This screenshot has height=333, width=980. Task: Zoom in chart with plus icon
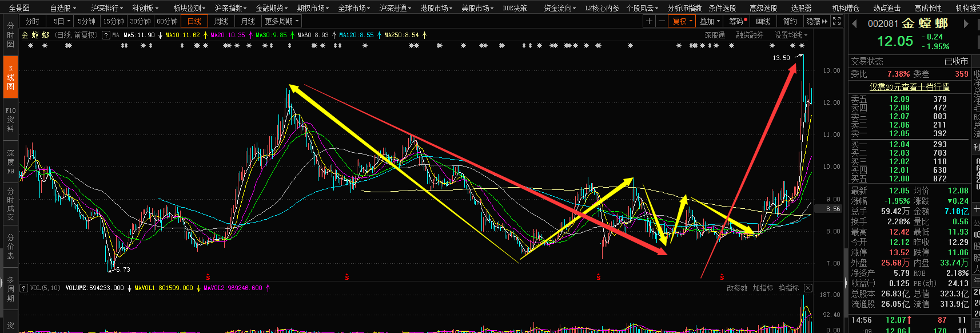648,21
